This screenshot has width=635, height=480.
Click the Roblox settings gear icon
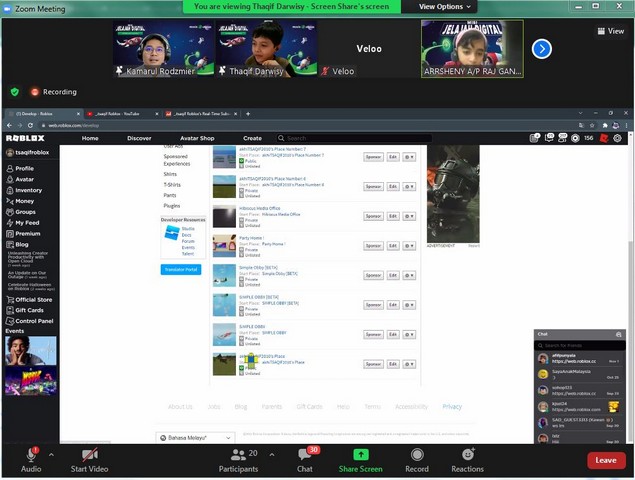(x=617, y=138)
